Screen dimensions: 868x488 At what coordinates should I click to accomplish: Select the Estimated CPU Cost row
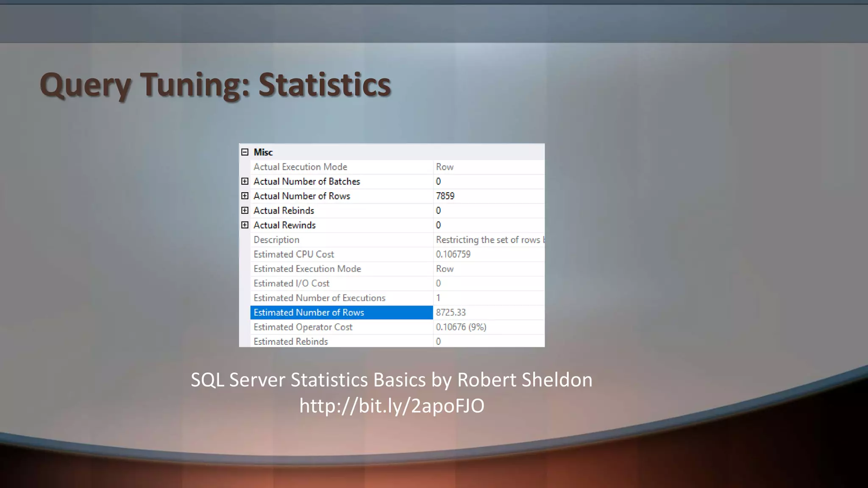point(397,254)
